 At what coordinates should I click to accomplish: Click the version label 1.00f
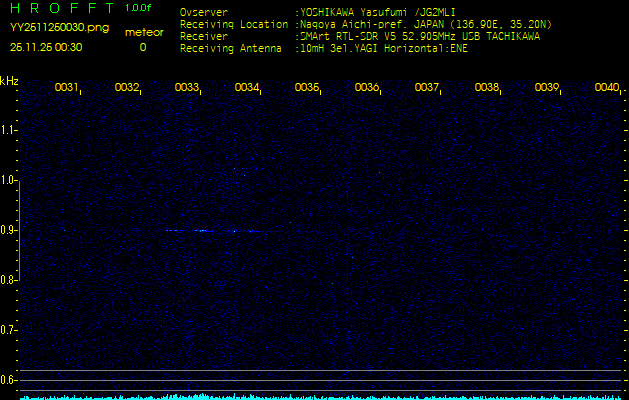point(138,8)
